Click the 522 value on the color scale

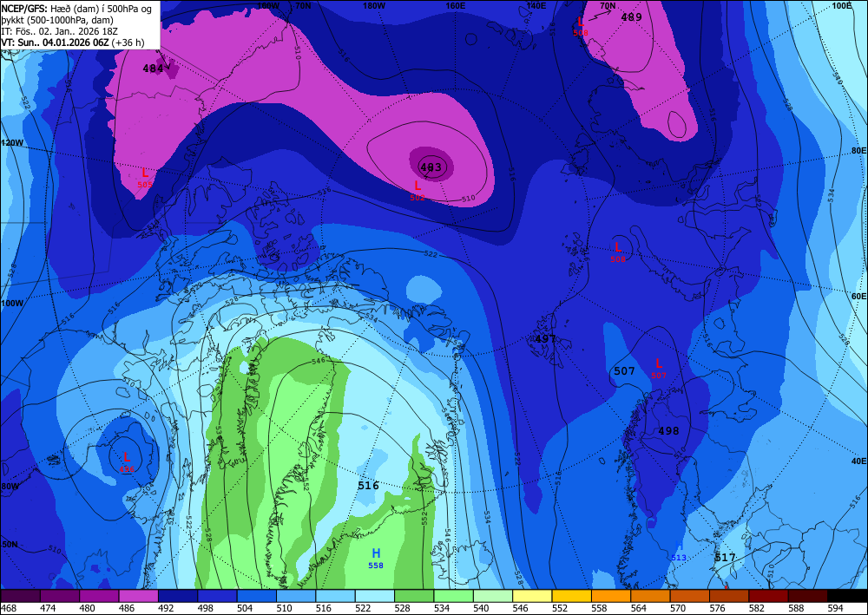pyautogui.click(x=363, y=608)
